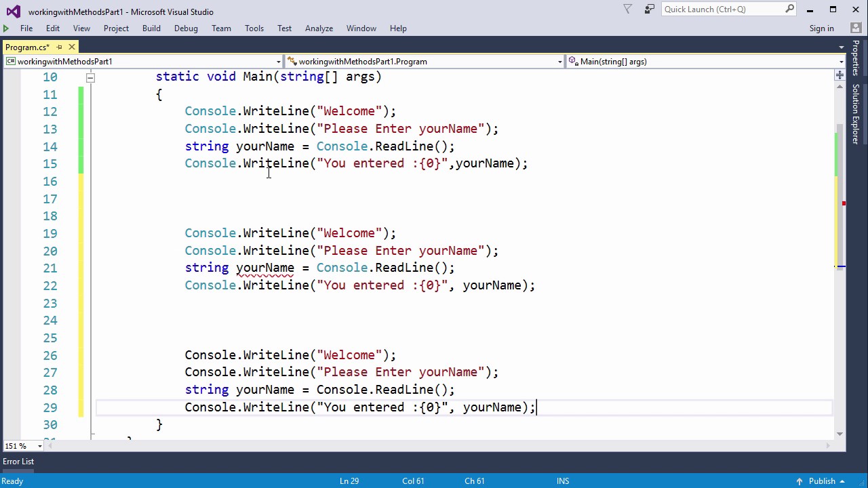Click the C# project icon in navigation bar
This screenshot has width=868, height=488.
click(x=10, y=61)
